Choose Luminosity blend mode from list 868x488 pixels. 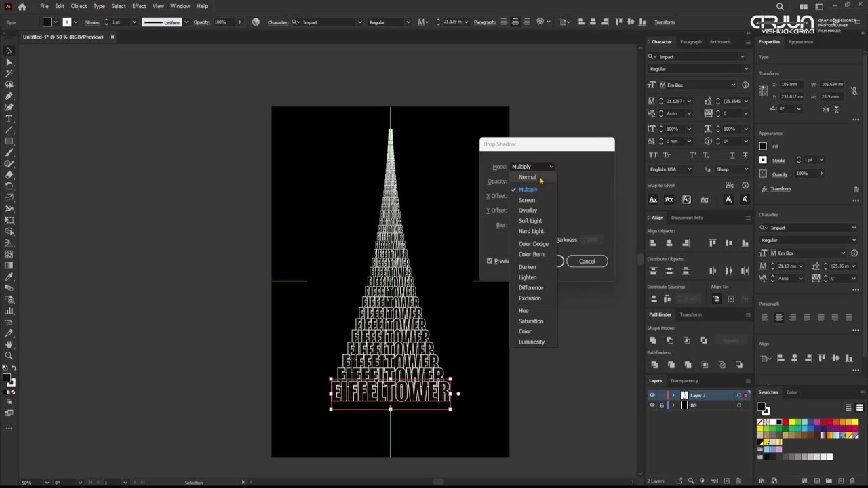pos(532,342)
